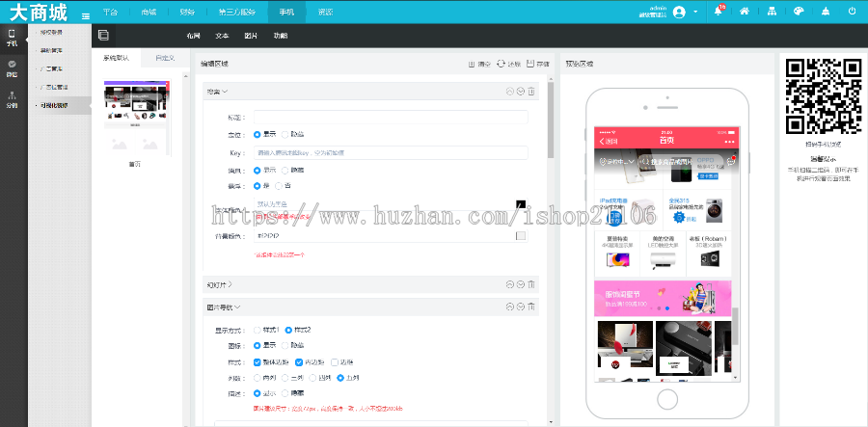Move the 图片导航 component down
Screen dimensions: 868x427
tap(521, 307)
